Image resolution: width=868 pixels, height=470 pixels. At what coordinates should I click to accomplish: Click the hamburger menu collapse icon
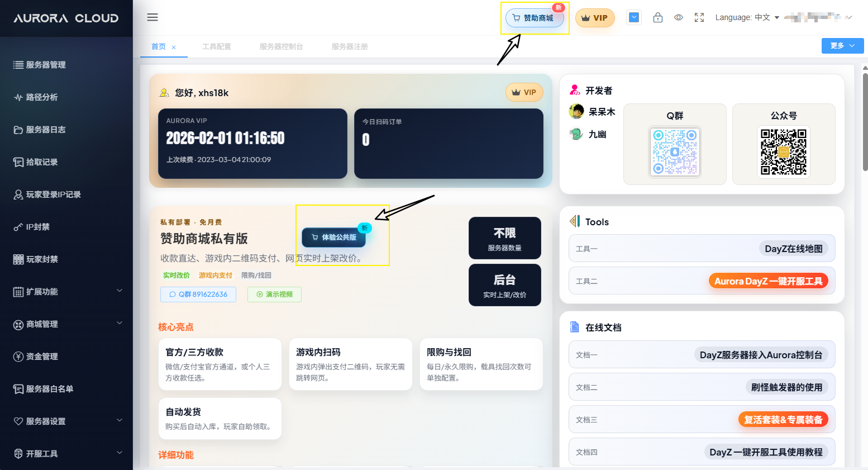point(152,17)
